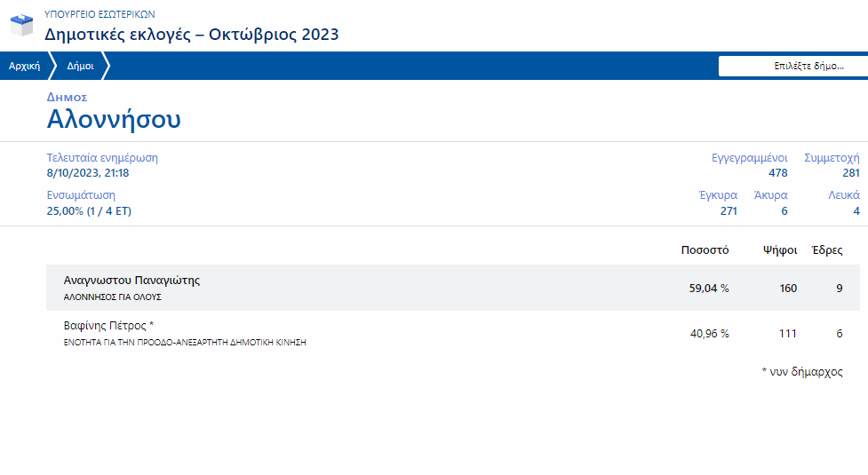Select the Αλοννήσου municipality heading
The width and height of the screenshot is (868, 475).
click(x=114, y=119)
